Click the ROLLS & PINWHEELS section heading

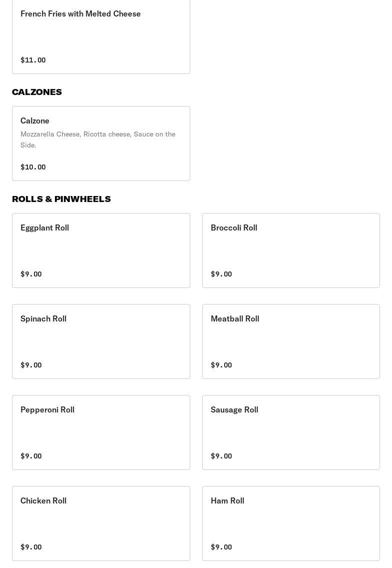coord(61,199)
